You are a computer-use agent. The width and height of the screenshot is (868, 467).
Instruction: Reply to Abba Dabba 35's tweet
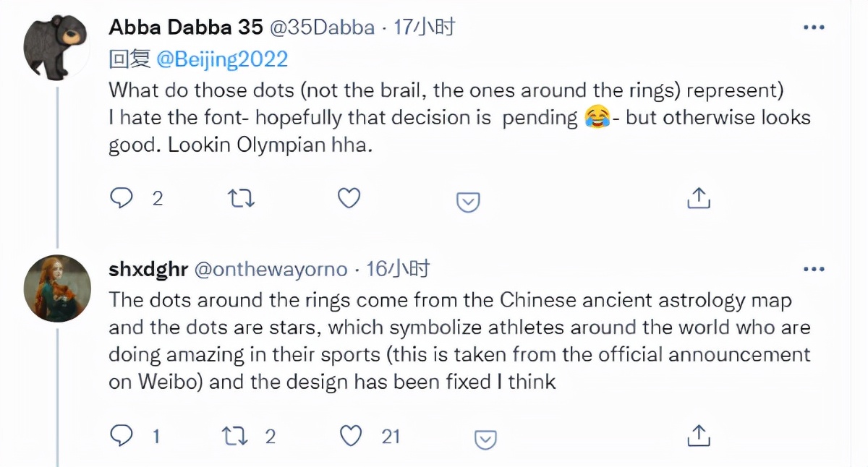pos(123,197)
